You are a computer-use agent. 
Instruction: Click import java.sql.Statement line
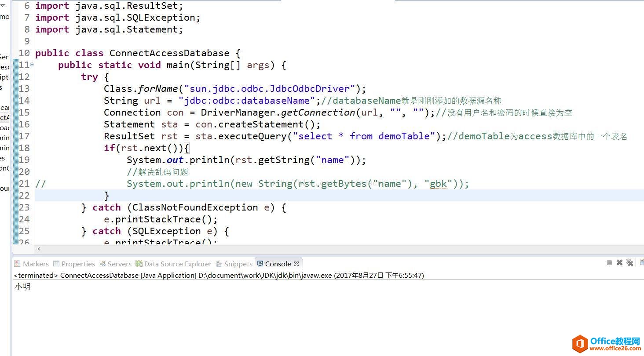coord(109,29)
